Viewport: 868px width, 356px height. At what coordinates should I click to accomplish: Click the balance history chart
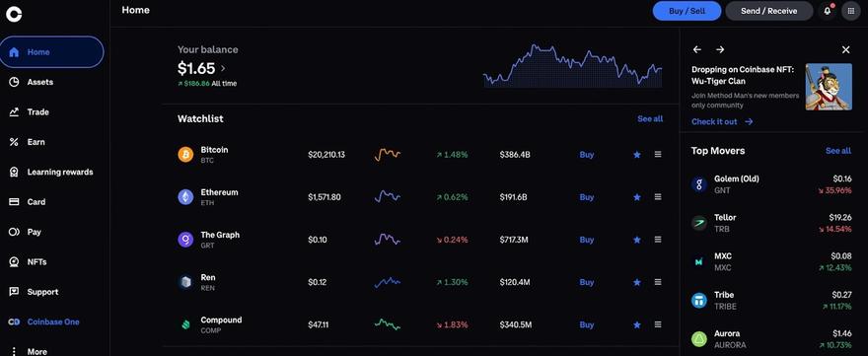coord(572,66)
